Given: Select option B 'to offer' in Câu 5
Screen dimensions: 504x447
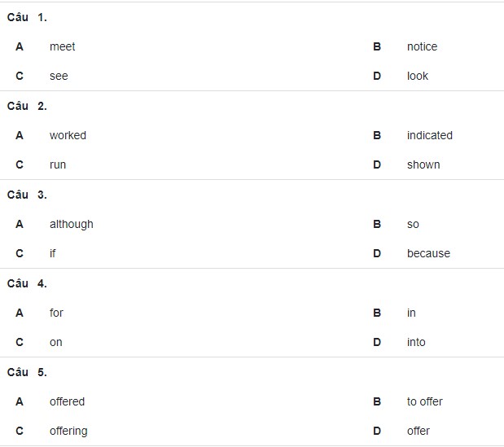Looking at the screenshot, I should point(424,401).
